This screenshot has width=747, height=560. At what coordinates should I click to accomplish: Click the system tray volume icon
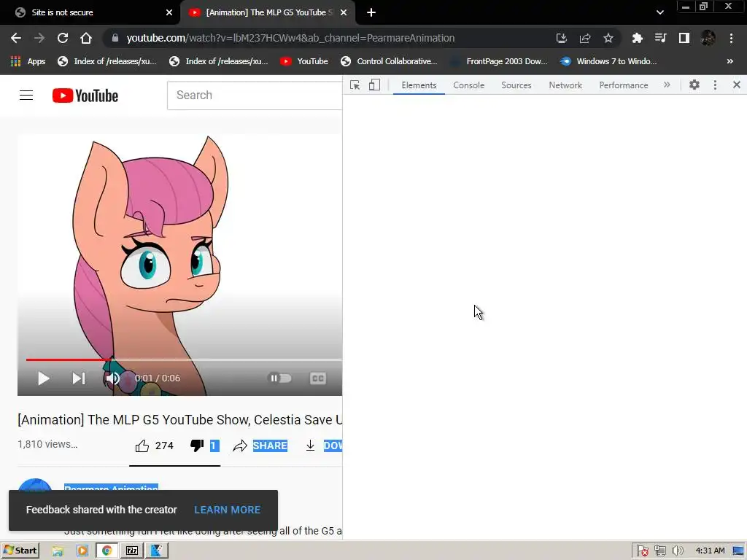pos(678,551)
